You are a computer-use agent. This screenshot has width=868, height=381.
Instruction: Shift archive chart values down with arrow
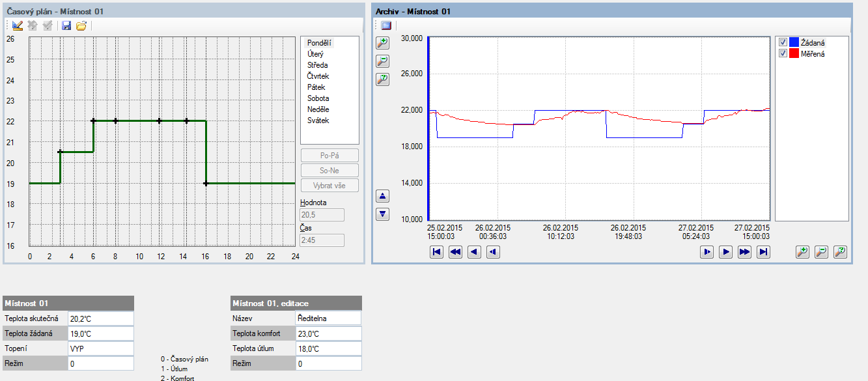[383, 214]
